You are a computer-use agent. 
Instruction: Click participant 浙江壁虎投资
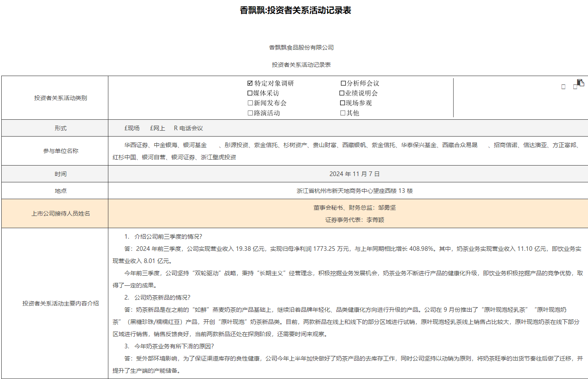(218, 157)
